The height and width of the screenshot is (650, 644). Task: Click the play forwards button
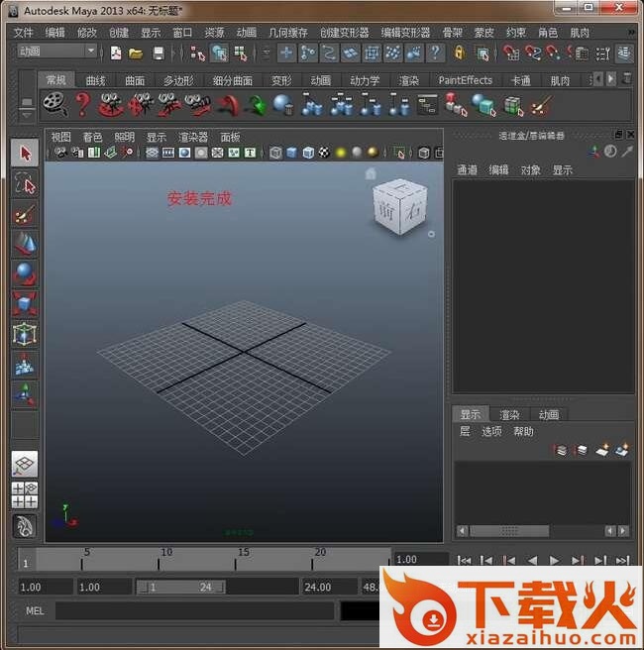click(554, 561)
